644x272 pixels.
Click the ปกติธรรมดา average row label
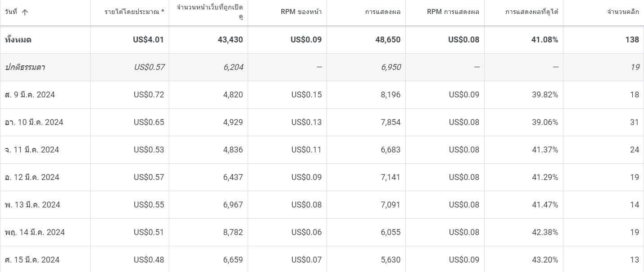point(25,67)
